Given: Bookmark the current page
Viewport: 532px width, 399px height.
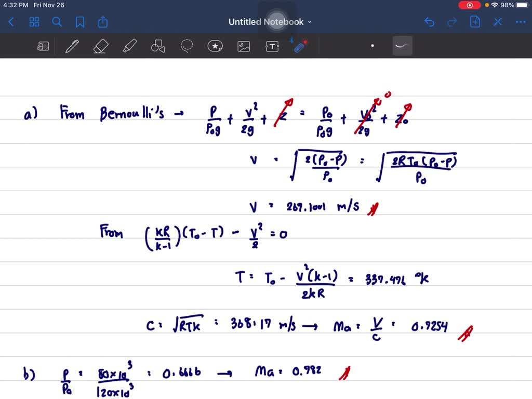Looking at the screenshot, I should (80, 22).
